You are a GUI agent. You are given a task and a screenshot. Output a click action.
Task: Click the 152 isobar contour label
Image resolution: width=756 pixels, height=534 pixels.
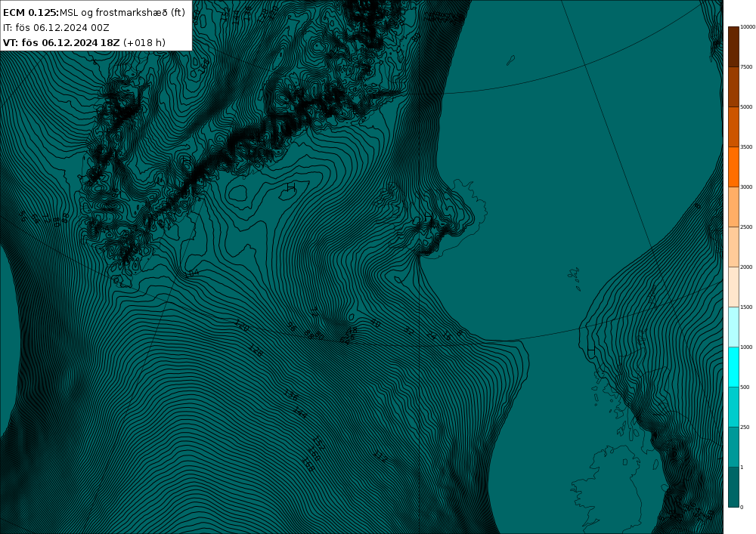click(x=318, y=443)
